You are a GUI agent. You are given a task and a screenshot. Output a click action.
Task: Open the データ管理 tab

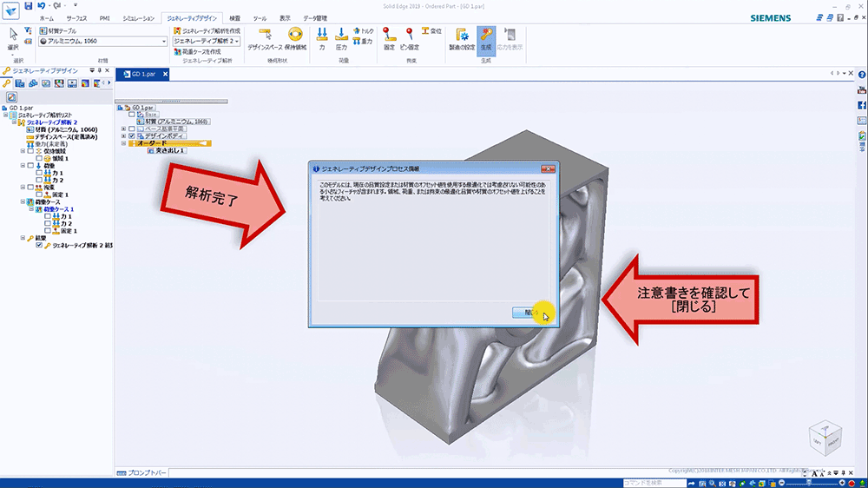(315, 18)
